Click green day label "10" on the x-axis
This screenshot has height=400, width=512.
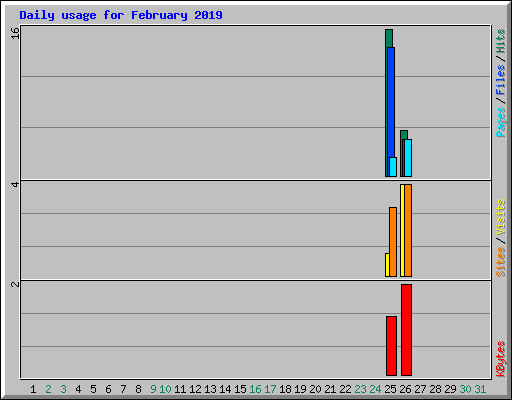click(x=165, y=389)
